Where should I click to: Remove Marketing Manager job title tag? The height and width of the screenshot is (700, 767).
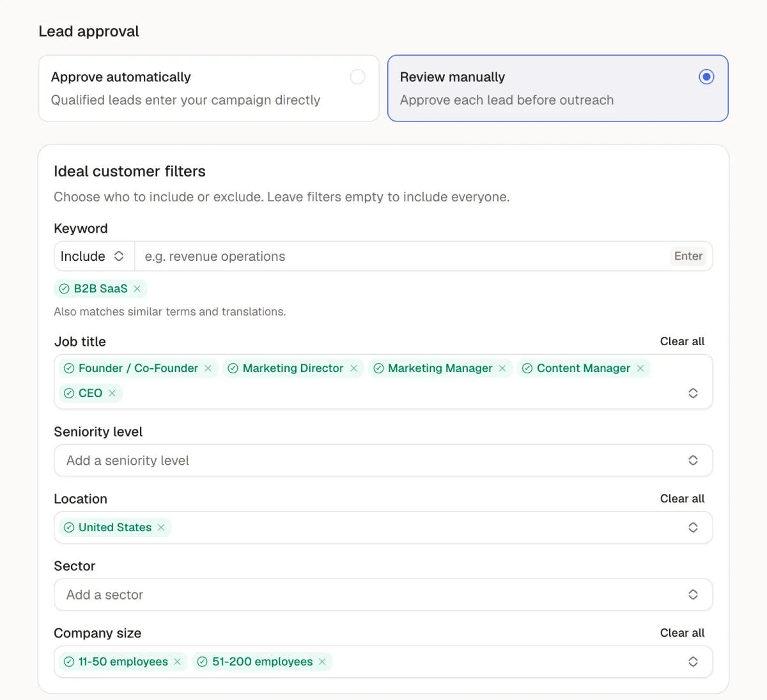[502, 368]
